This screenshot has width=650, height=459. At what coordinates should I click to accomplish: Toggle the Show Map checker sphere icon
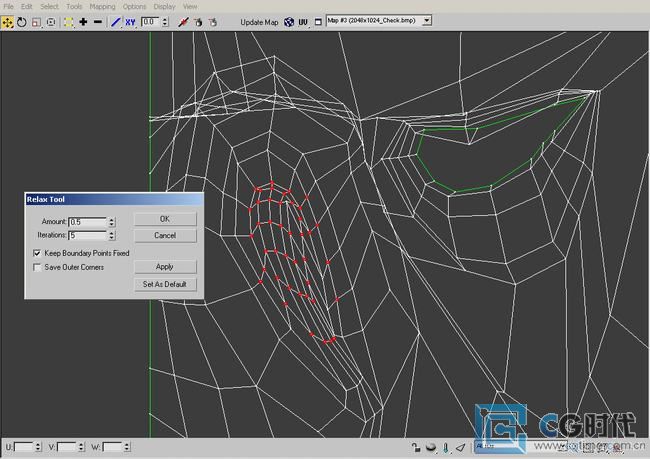point(289,22)
